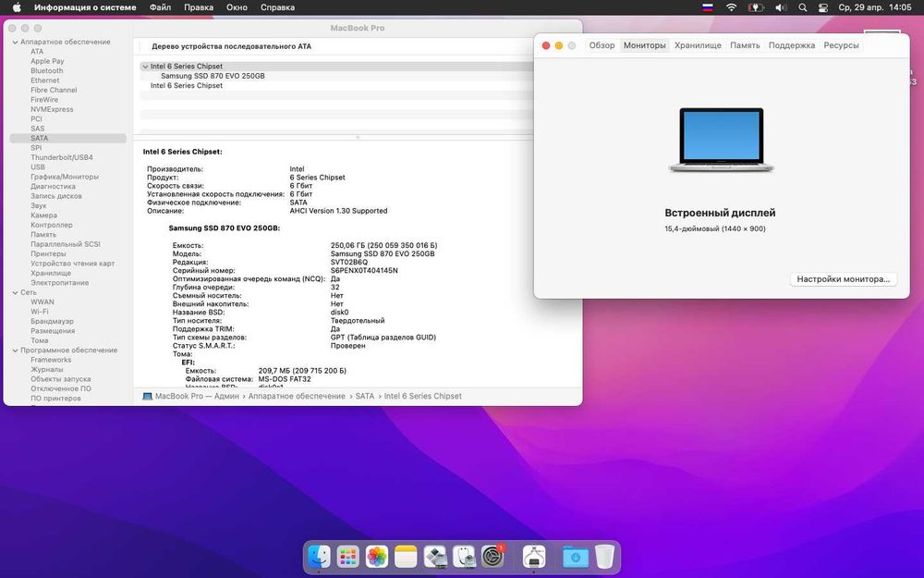924x578 pixels.
Task: Select NVMExpress in the sidebar
Action: click(x=52, y=109)
